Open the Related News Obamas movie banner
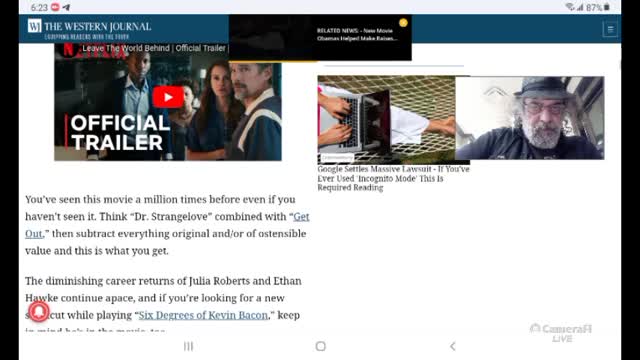The image size is (640, 360). [x=320, y=38]
